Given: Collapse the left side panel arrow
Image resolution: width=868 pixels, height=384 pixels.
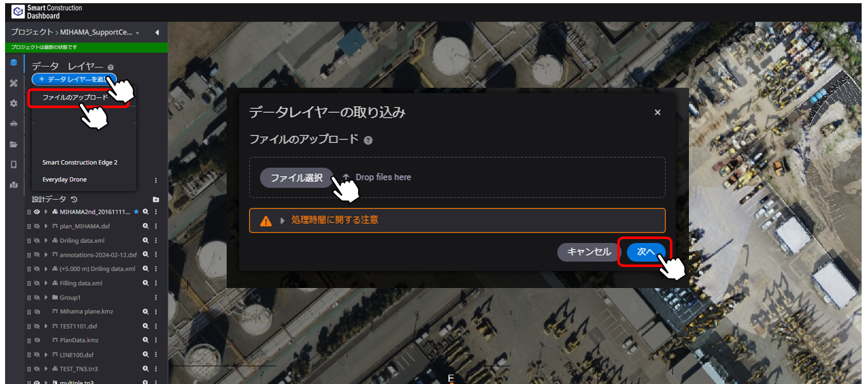Looking at the screenshot, I should pyautogui.click(x=157, y=32).
